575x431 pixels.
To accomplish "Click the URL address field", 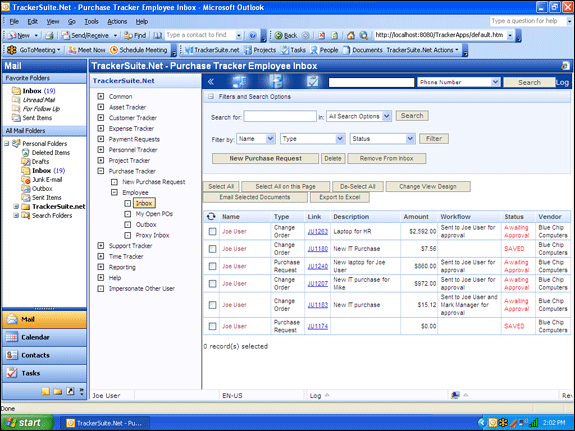I will point(439,35).
